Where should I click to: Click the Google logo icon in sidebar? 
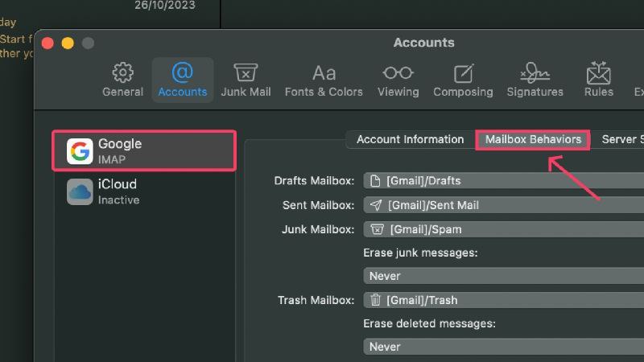tap(80, 151)
